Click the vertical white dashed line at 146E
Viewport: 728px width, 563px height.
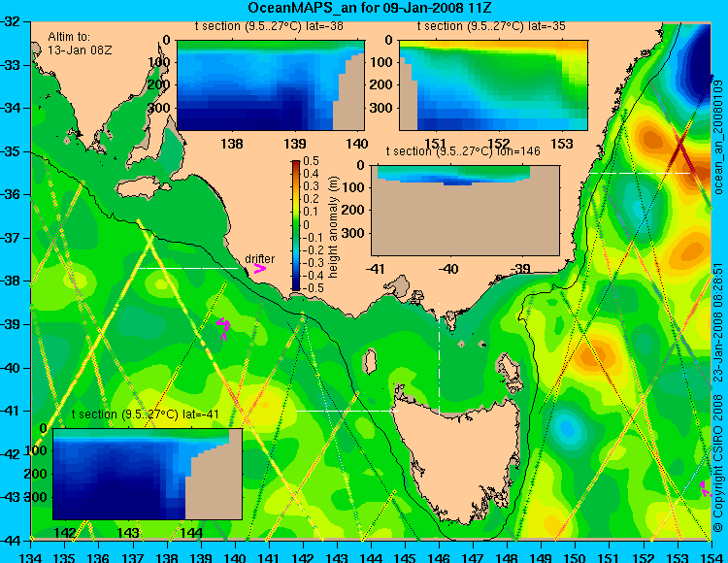coord(439,358)
